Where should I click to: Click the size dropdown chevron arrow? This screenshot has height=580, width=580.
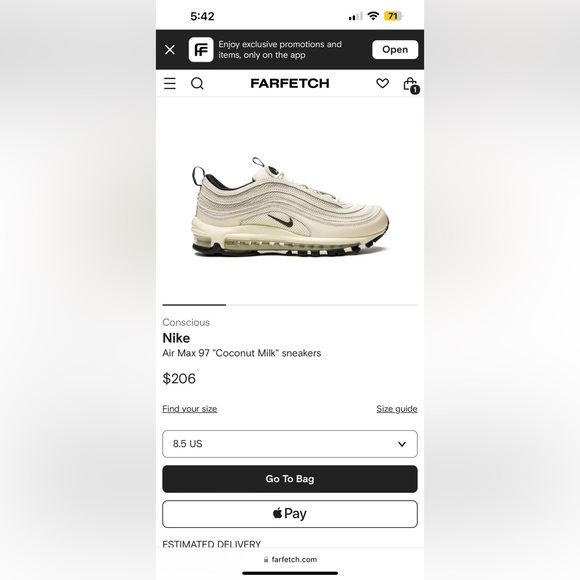[402, 444]
